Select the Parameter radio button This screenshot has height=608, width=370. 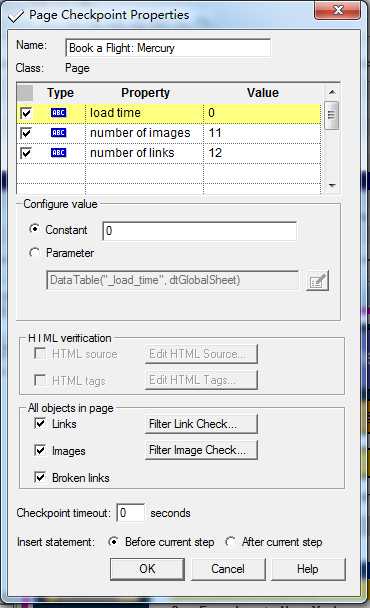tap(34, 253)
